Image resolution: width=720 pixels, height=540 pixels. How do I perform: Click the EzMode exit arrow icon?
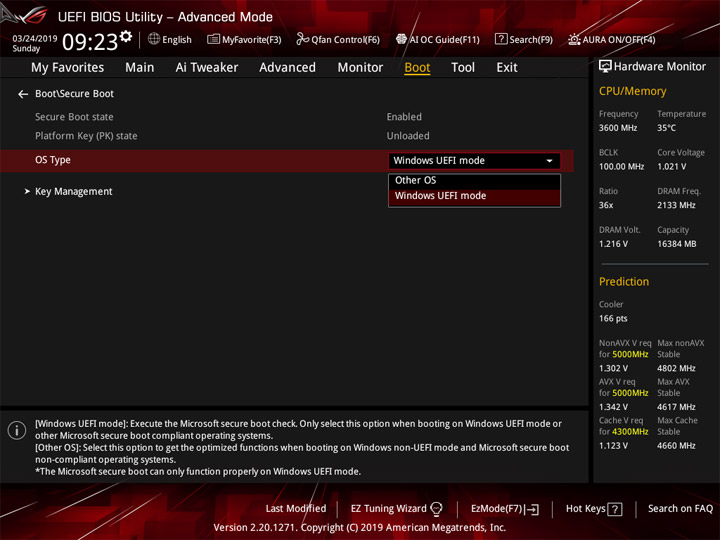pos(533,509)
